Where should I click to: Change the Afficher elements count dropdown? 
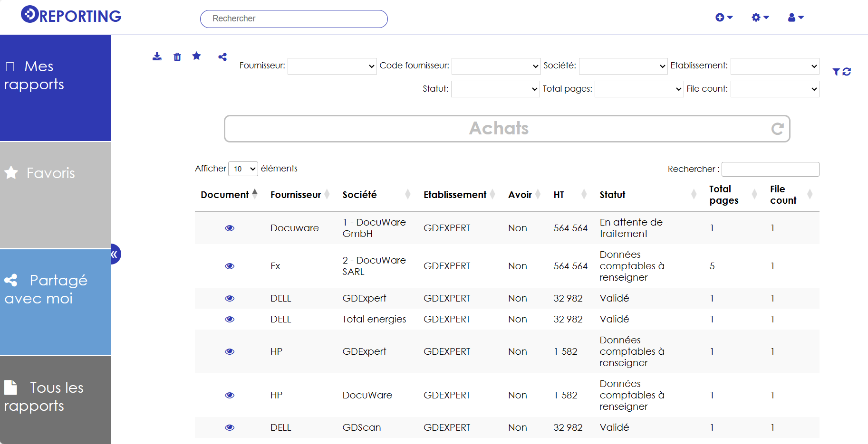tap(243, 169)
